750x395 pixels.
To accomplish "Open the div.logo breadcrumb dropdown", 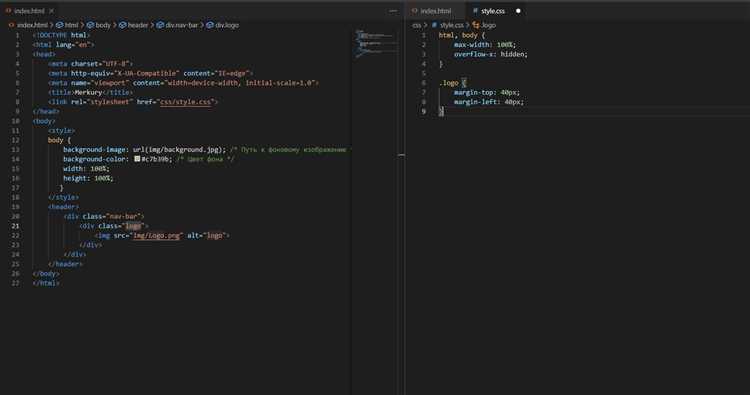I will [x=222, y=25].
